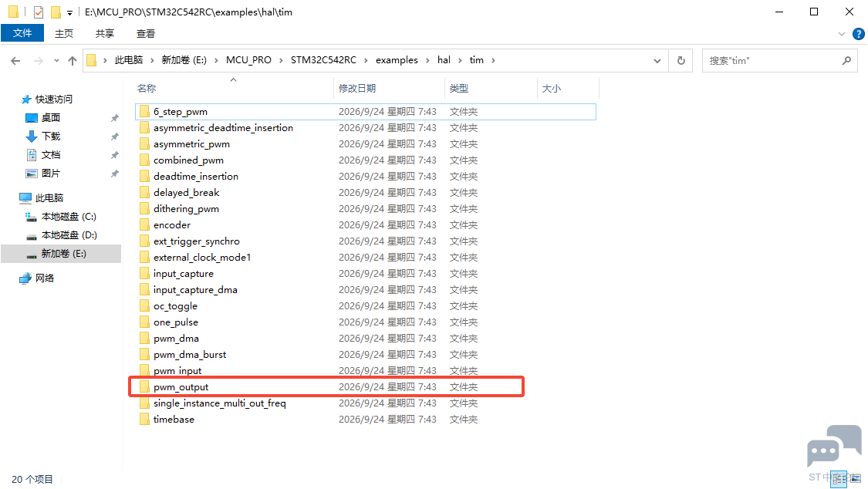Screen dimensions: 868x489
Task: Open the Quick Access Toolbar customize dropdown
Action: coord(69,12)
